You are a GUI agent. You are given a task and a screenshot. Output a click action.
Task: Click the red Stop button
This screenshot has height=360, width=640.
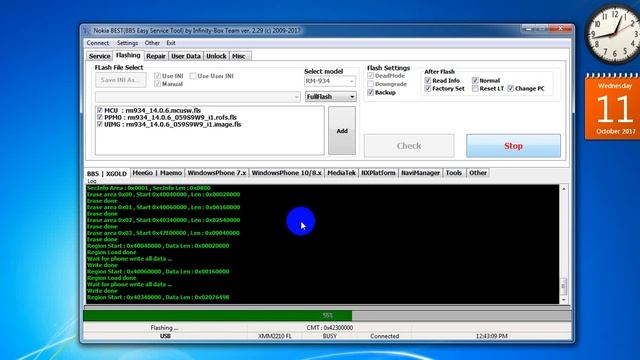point(513,146)
